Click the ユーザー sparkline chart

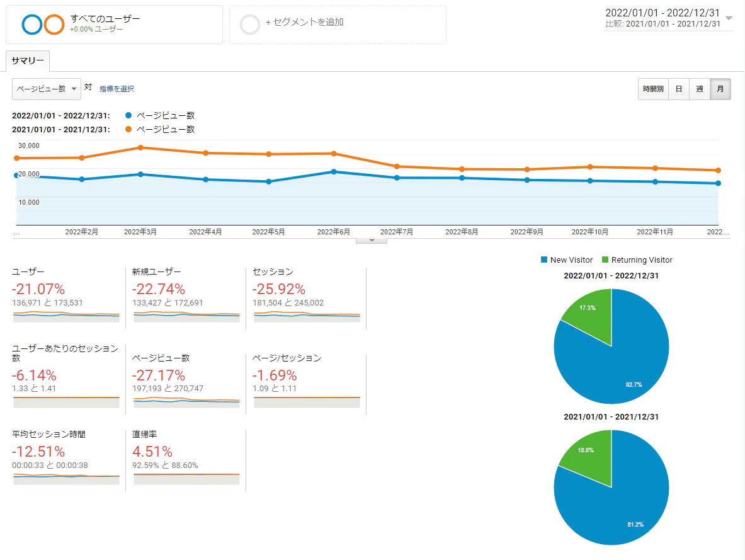point(66,317)
